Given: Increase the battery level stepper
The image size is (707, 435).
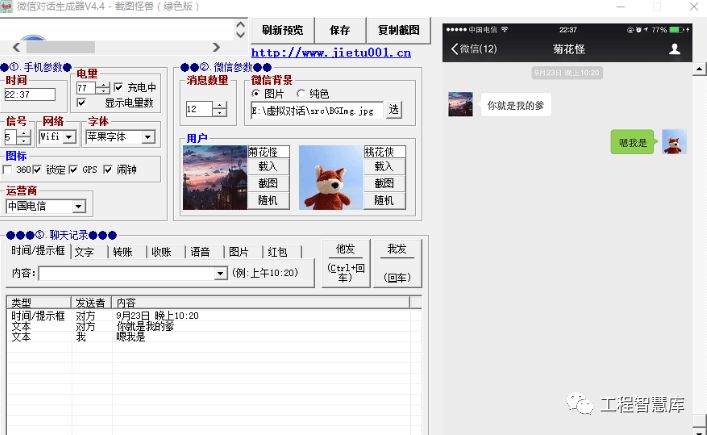Looking at the screenshot, I should [x=103, y=85].
